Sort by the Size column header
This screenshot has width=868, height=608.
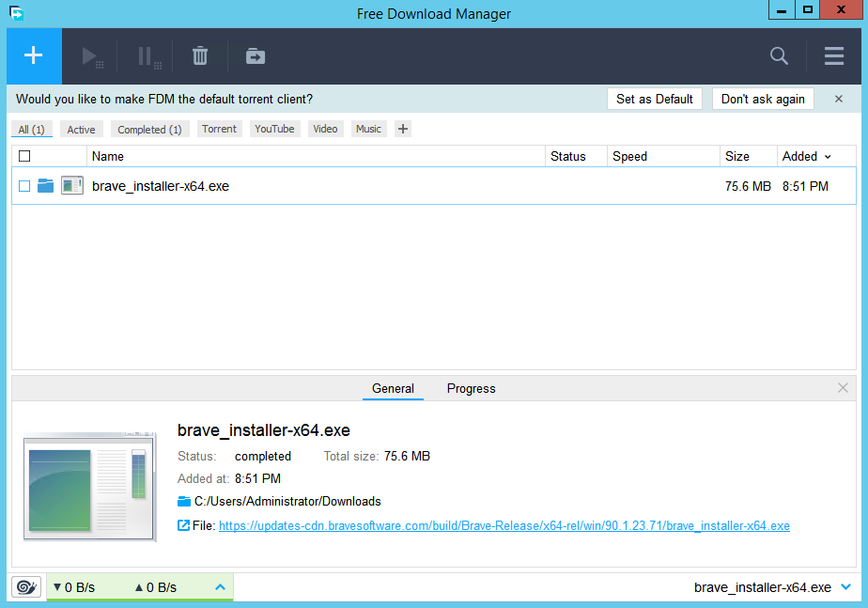pos(748,156)
